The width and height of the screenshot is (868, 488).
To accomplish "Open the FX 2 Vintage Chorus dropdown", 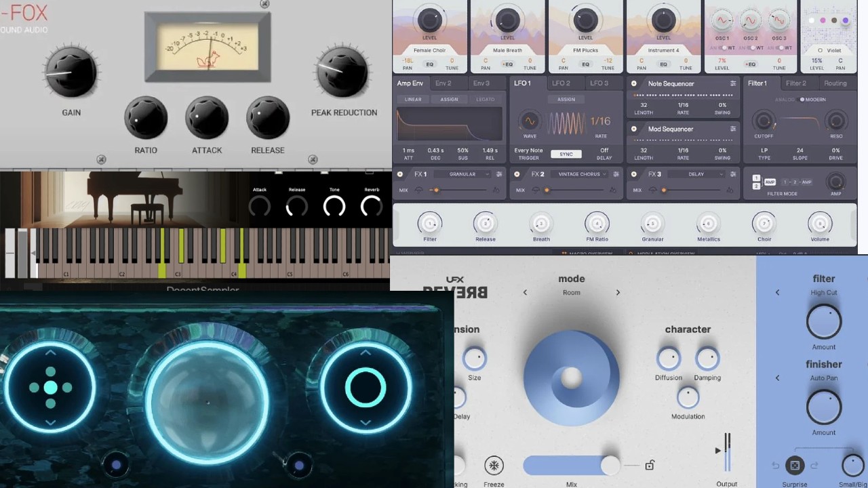I will 580,174.
